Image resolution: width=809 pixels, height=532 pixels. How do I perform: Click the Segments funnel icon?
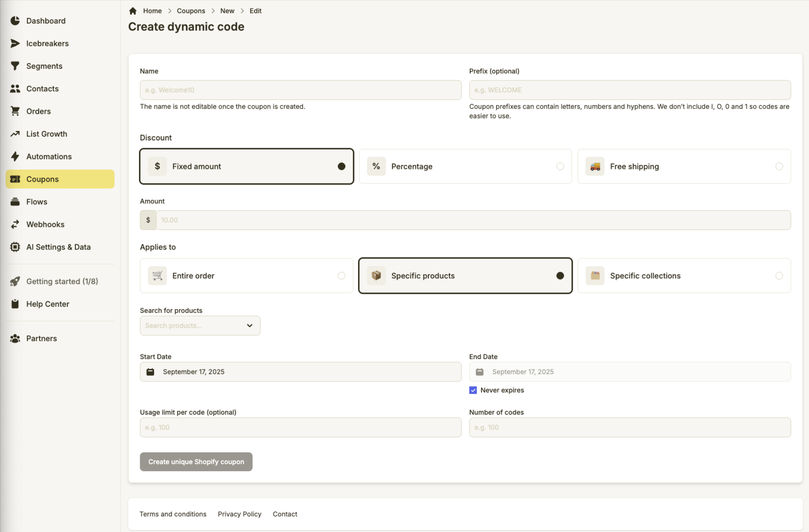click(x=15, y=66)
